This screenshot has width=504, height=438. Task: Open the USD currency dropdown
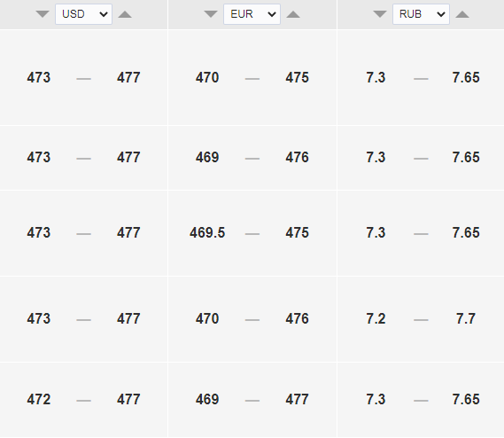(x=83, y=14)
